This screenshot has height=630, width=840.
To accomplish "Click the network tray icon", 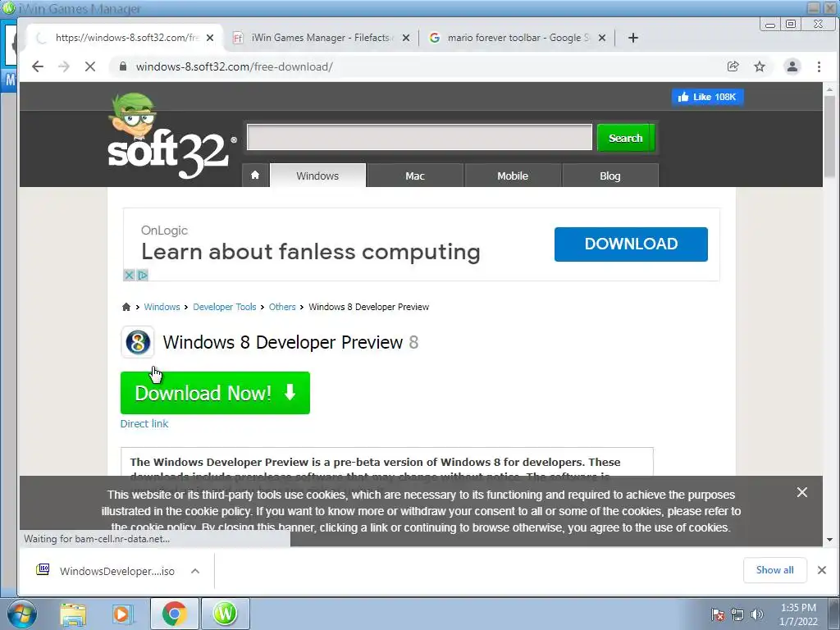I will (737, 614).
